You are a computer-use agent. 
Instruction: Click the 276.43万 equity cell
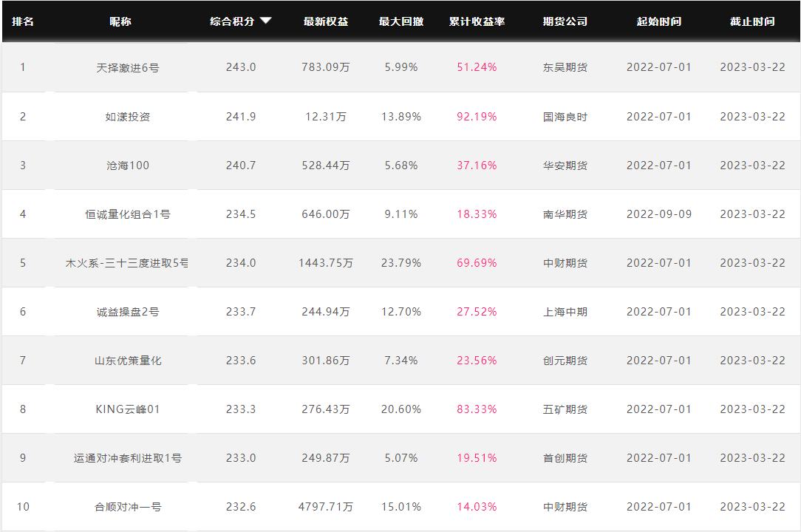[326, 409]
